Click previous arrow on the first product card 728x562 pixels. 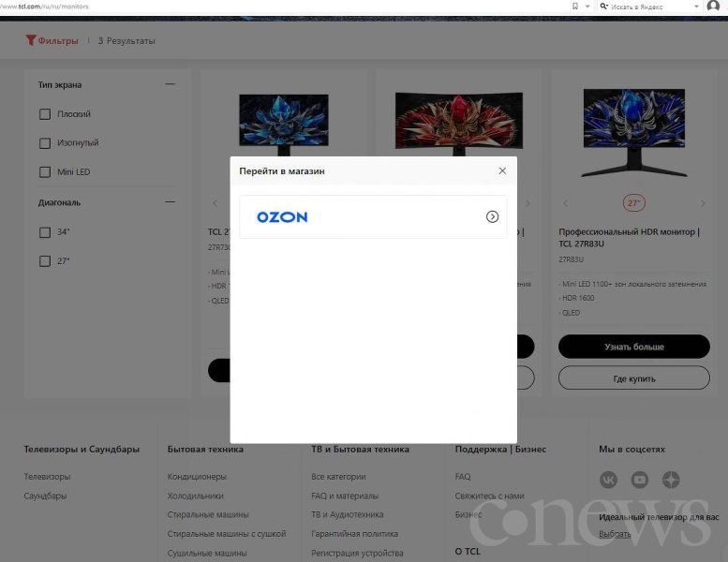(215, 203)
